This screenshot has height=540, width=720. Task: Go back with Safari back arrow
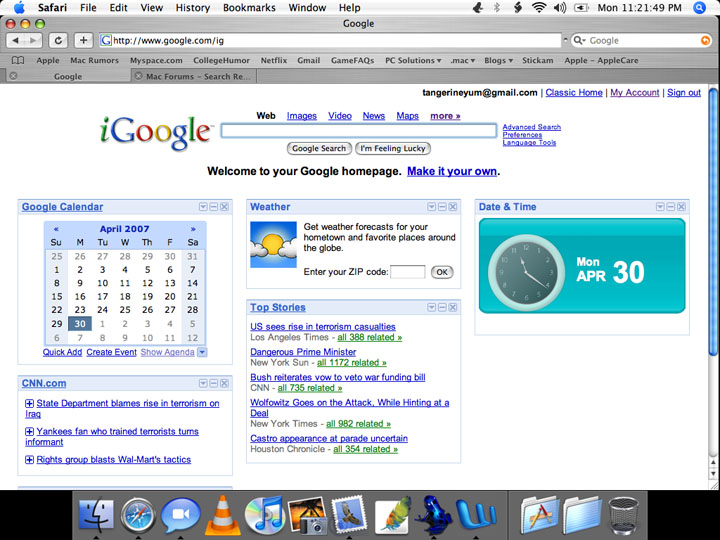click(x=15, y=40)
